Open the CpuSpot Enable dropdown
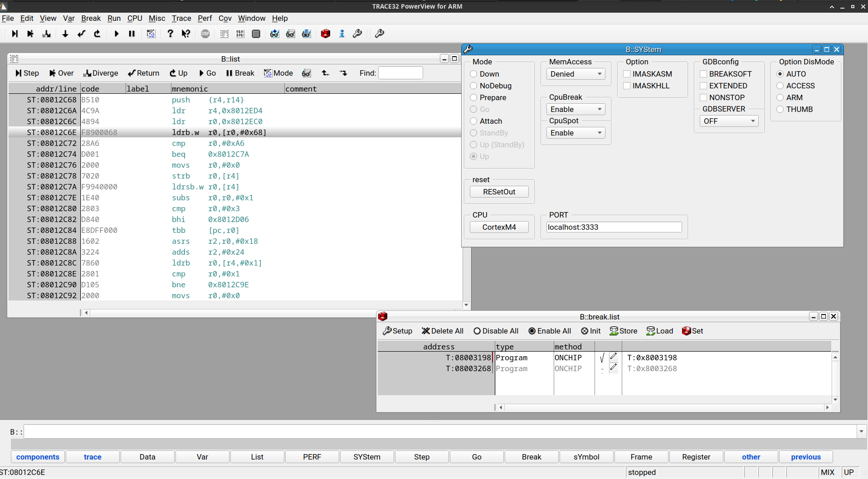Image resolution: width=868 pixels, height=479 pixels. pyautogui.click(x=576, y=133)
